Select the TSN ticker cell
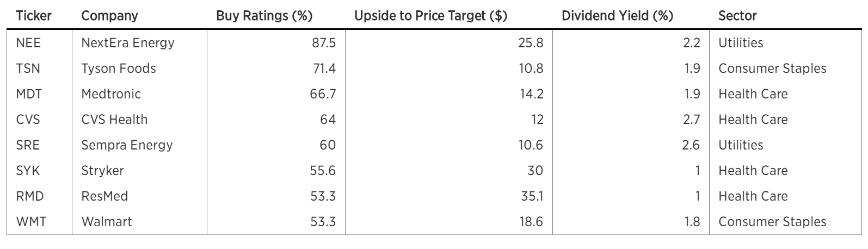This screenshot has height=249, width=868. coord(28,69)
